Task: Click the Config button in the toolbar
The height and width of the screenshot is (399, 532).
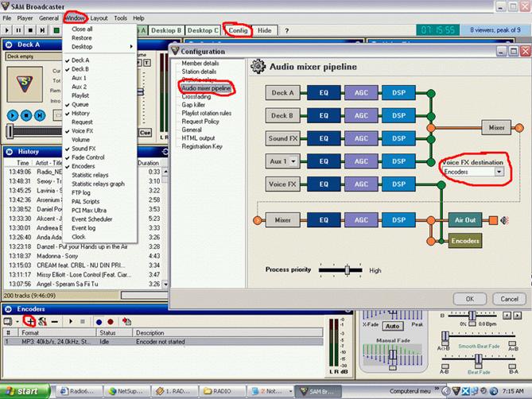Action: [x=238, y=30]
